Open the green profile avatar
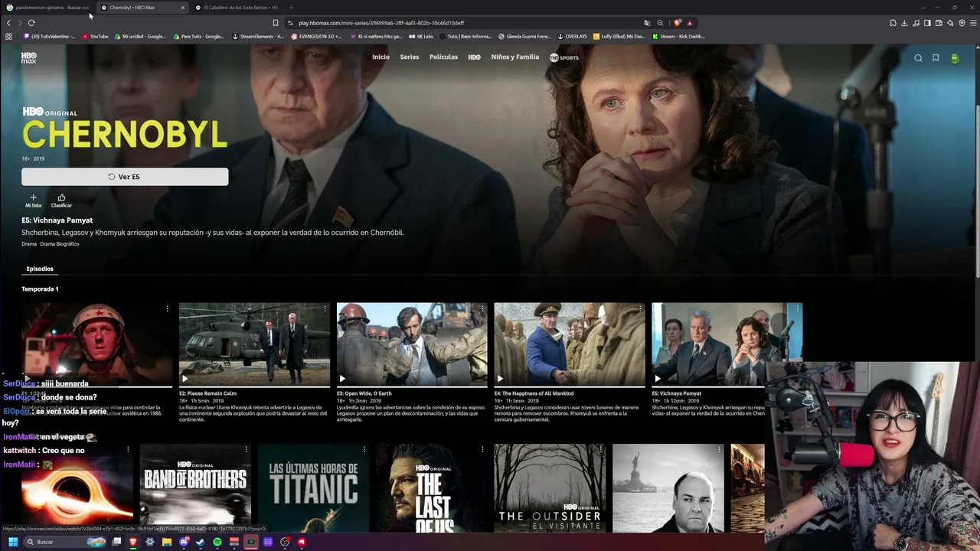This screenshot has width=980, height=551. coord(955,58)
